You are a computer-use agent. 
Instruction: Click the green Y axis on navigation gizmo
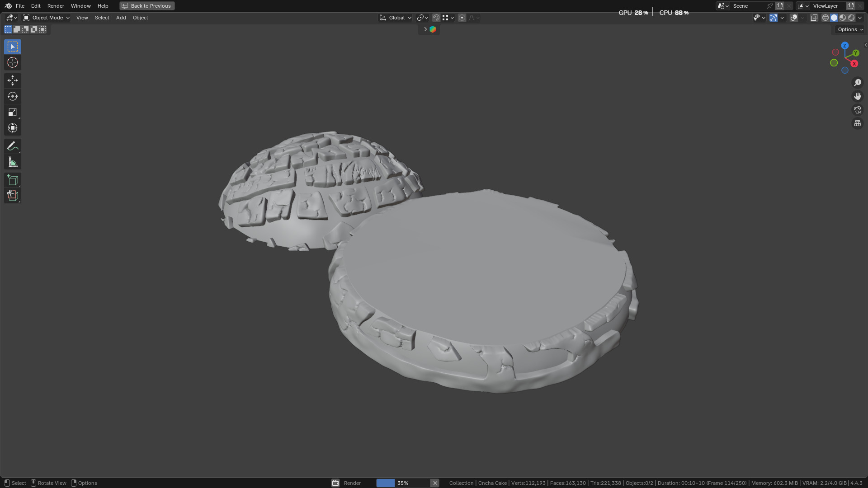tap(855, 53)
